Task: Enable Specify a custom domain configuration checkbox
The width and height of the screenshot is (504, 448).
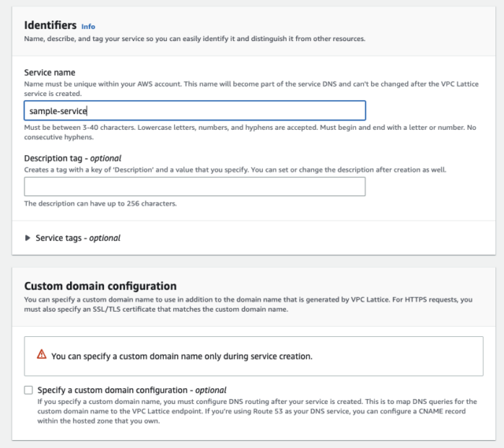Action: [x=28, y=391]
